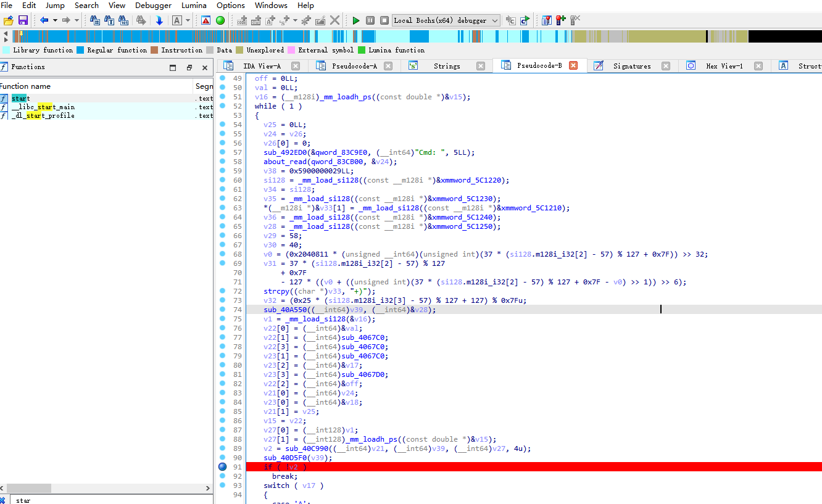
Task: Close the IDA View-A tab
Action: pyautogui.click(x=296, y=66)
